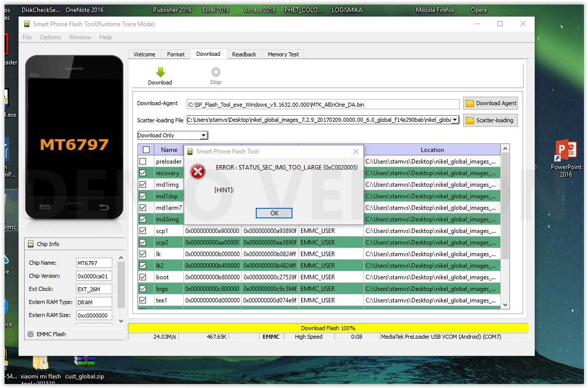Open cust_global.zip archive on desktop
The height and width of the screenshot is (388, 588).
[x=84, y=361]
